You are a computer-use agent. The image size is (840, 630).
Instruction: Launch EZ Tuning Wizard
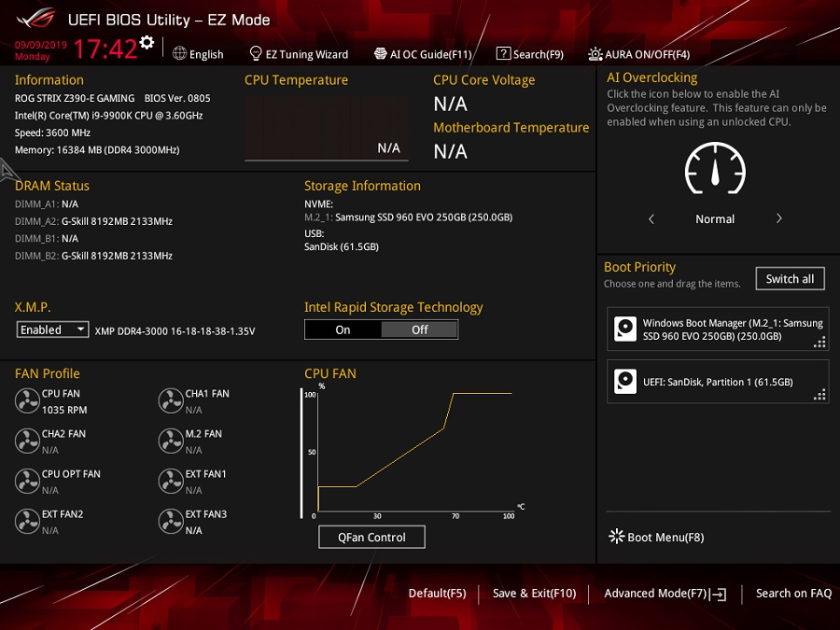[299, 54]
